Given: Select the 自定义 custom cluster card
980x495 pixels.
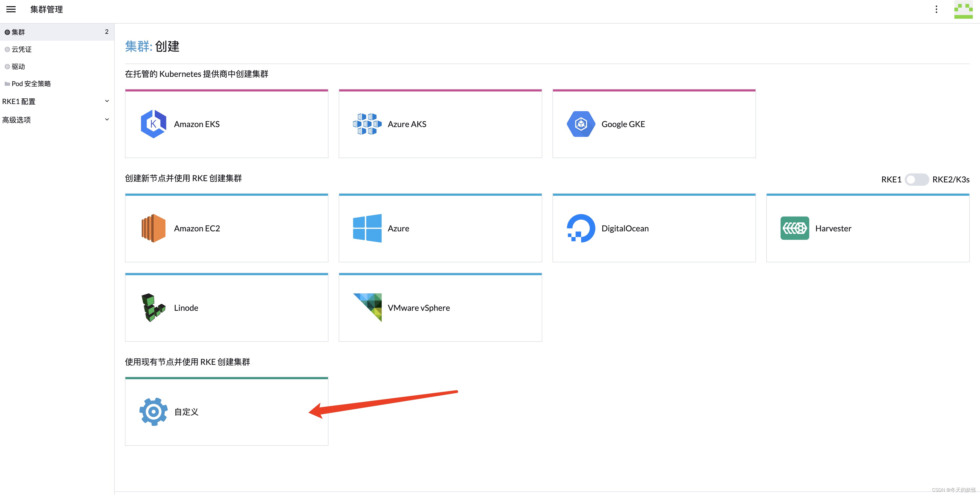Looking at the screenshot, I should 226,412.
